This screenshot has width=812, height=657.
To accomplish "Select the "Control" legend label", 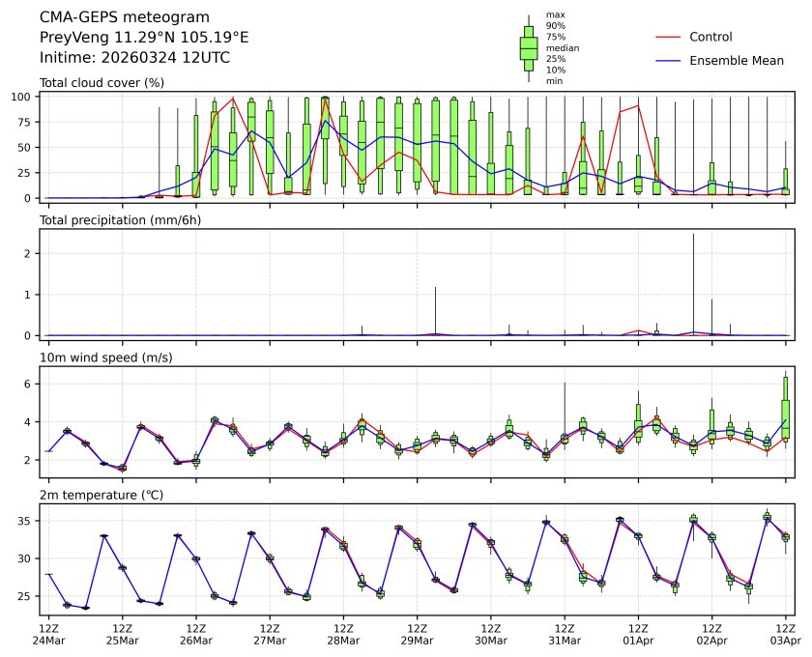I will pos(710,37).
